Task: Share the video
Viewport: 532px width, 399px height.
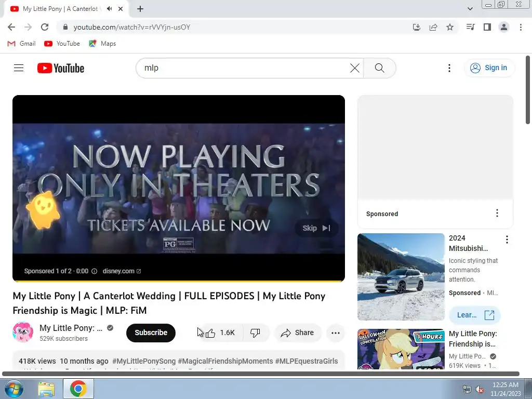Action: (298, 333)
